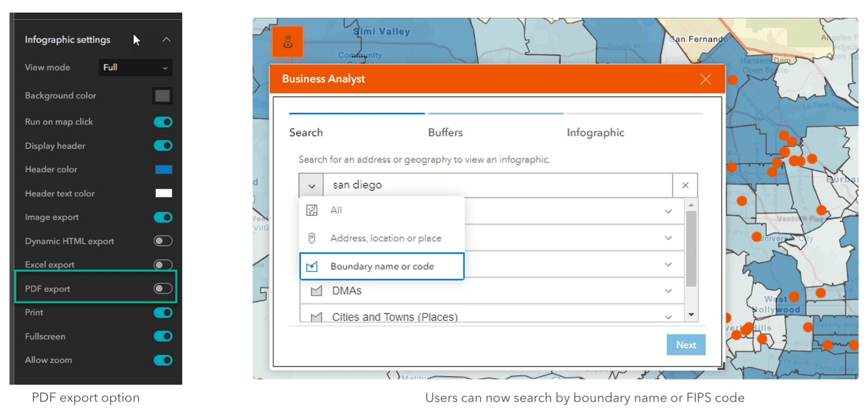
Task: Click the DMAs boundary icon
Action: coord(316,291)
